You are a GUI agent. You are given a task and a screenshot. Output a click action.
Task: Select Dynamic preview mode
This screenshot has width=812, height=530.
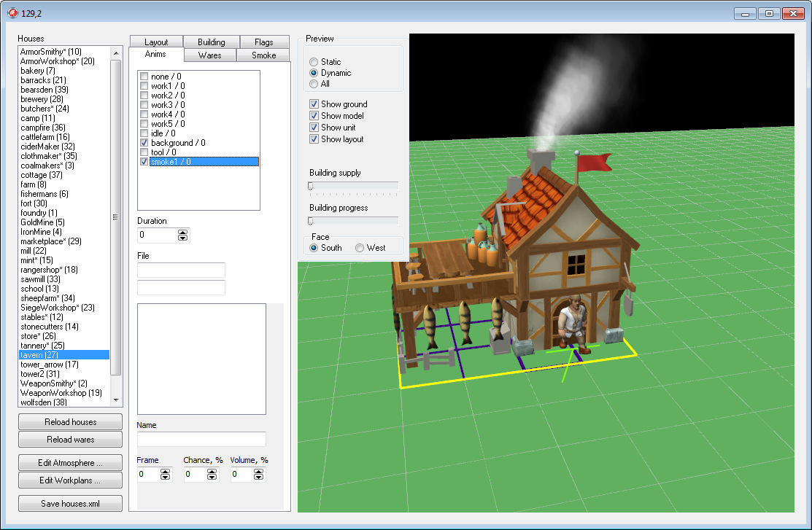(x=314, y=73)
